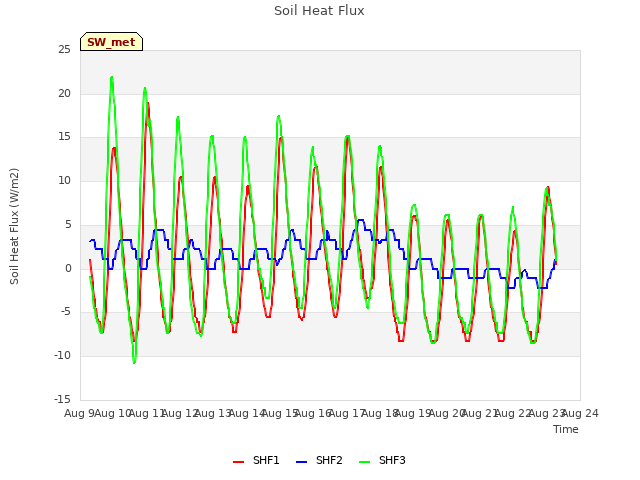
Task: Click the Soil Heat Flux chart title
Action: click(319, 11)
